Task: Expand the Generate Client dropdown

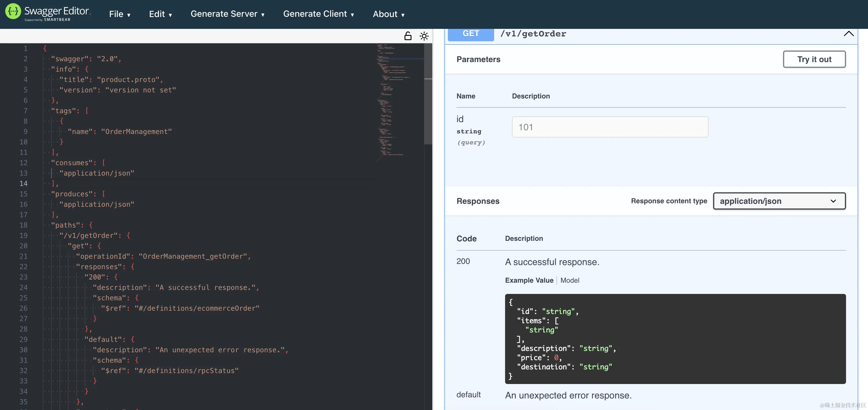Action: 318,14
